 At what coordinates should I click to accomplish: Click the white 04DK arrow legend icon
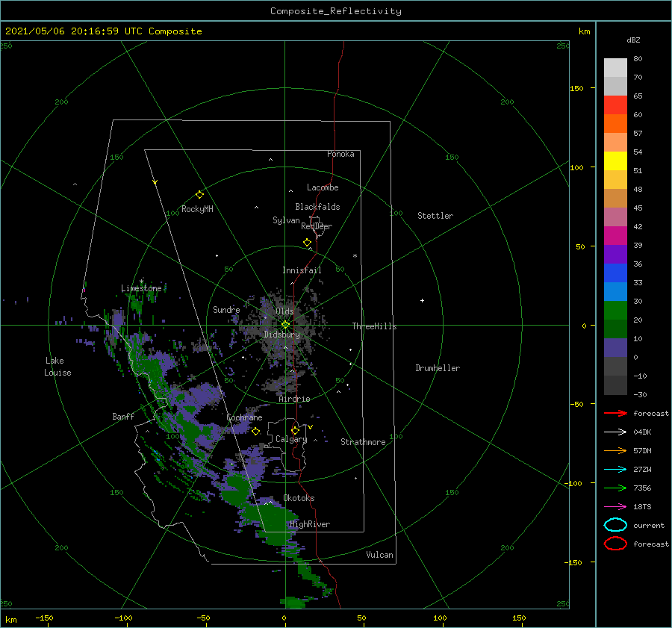coord(615,432)
